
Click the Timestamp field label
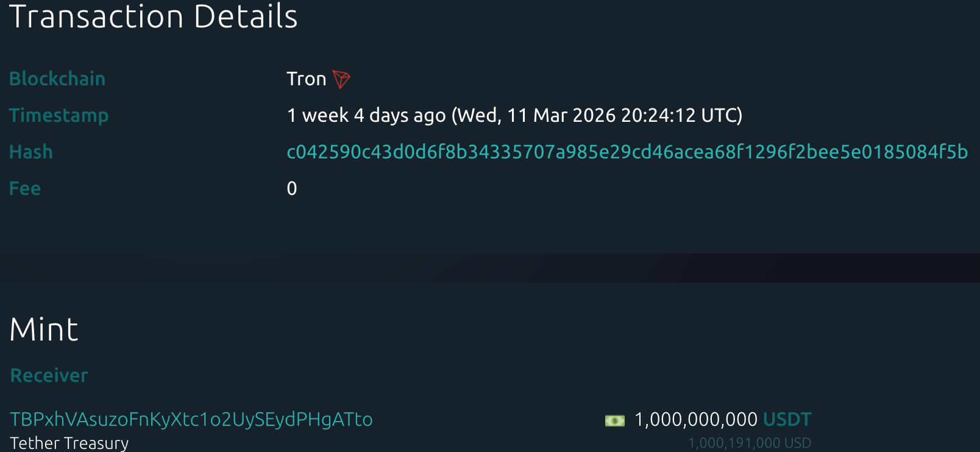59,115
